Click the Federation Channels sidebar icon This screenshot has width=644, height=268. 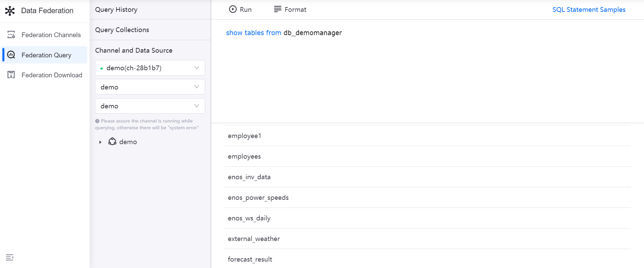(x=11, y=35)
